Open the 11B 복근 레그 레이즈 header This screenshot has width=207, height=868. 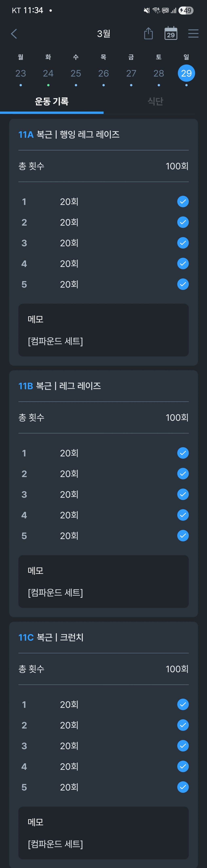coord(60,386)
